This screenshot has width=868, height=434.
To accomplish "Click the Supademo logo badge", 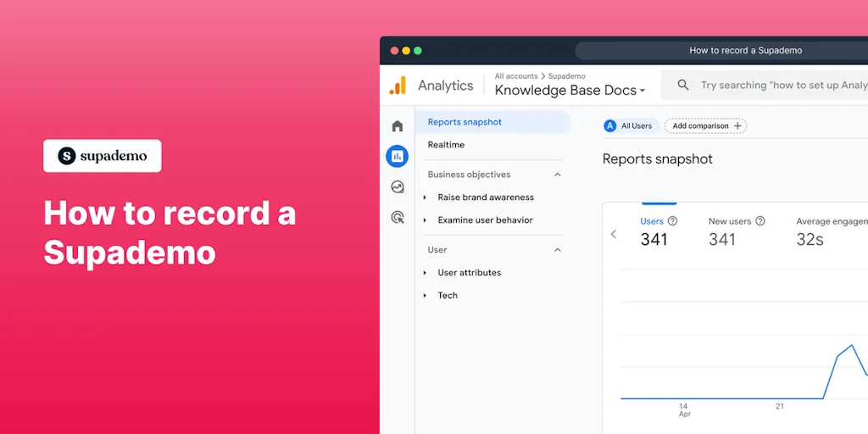I will point(103,156).
